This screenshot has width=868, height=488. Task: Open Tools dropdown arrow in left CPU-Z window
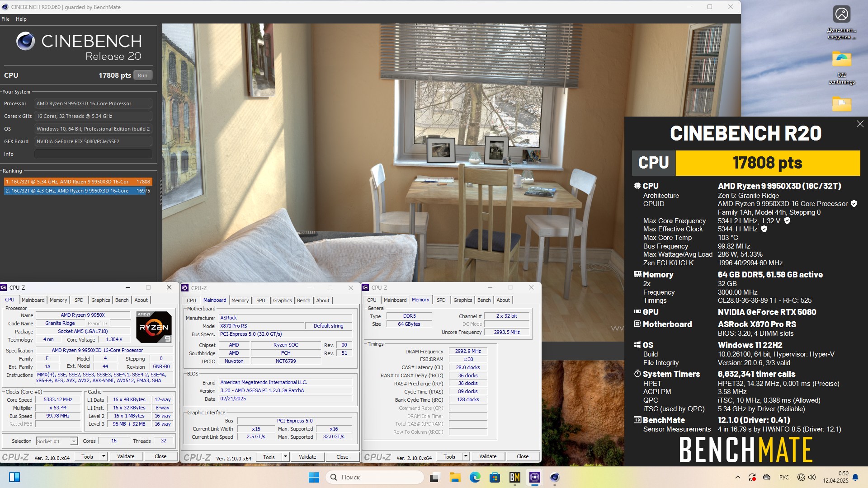tap(104, 456)
